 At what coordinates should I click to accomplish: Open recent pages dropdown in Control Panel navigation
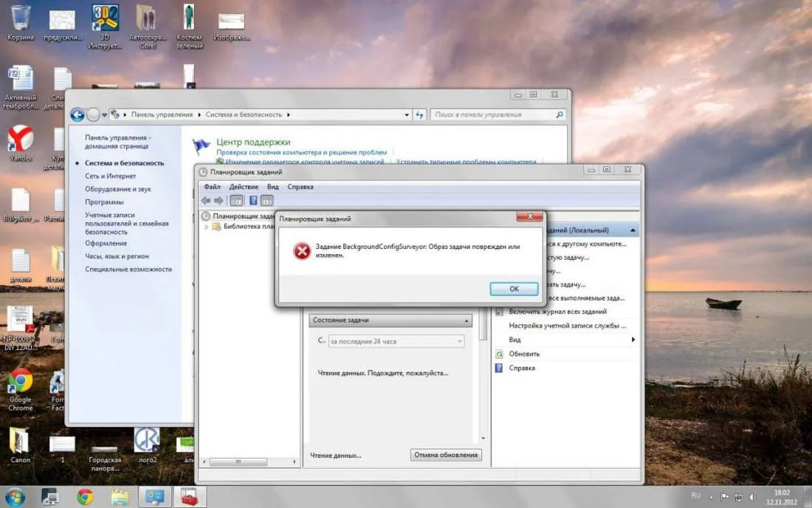(x=105, y=115)
